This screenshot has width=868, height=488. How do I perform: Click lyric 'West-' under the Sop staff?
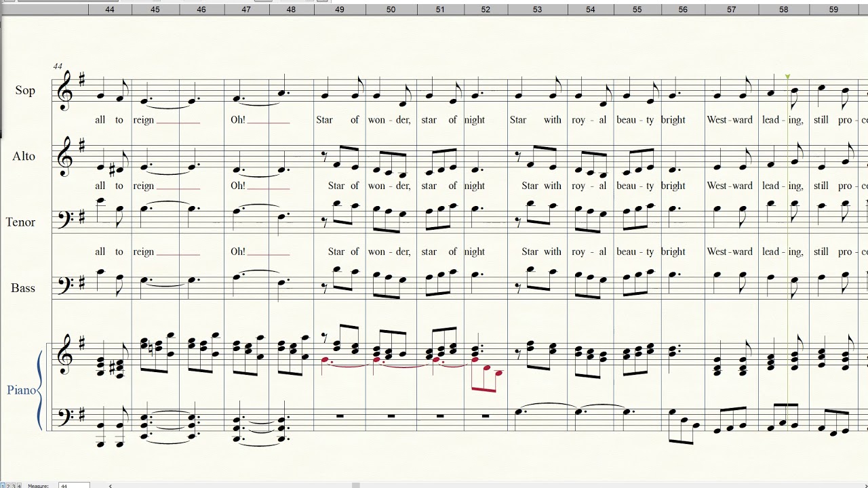(x=719, y=120)
